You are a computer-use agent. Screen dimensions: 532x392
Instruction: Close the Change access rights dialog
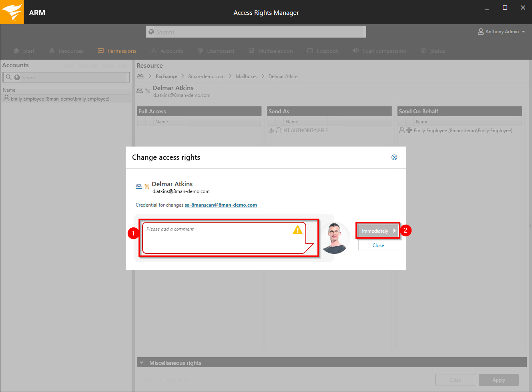[x=394, y=157]
